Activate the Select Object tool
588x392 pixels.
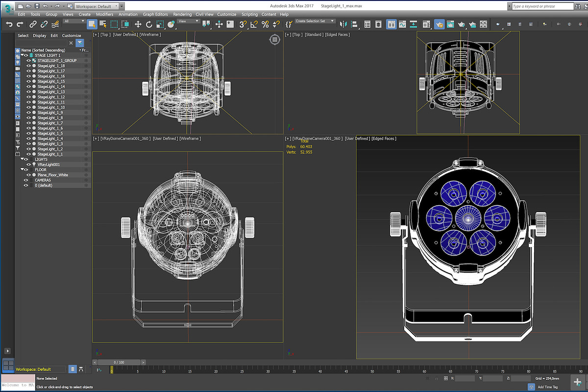[x=92, y=24]
